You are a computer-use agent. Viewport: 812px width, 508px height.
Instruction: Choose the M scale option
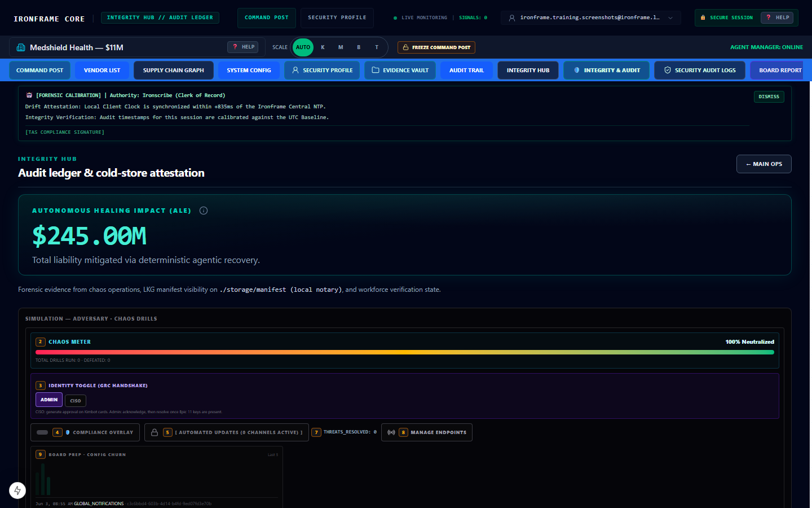tap(341, 47)
